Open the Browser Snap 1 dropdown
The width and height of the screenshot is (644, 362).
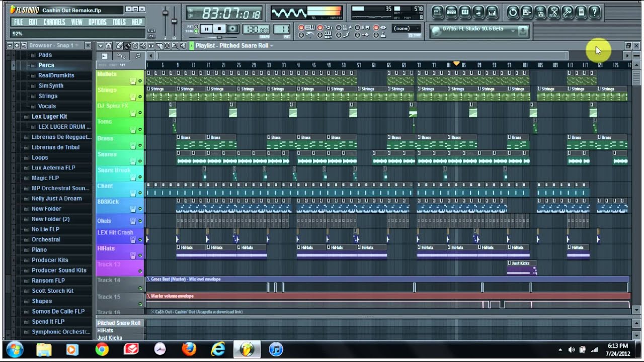pos(76,45)
